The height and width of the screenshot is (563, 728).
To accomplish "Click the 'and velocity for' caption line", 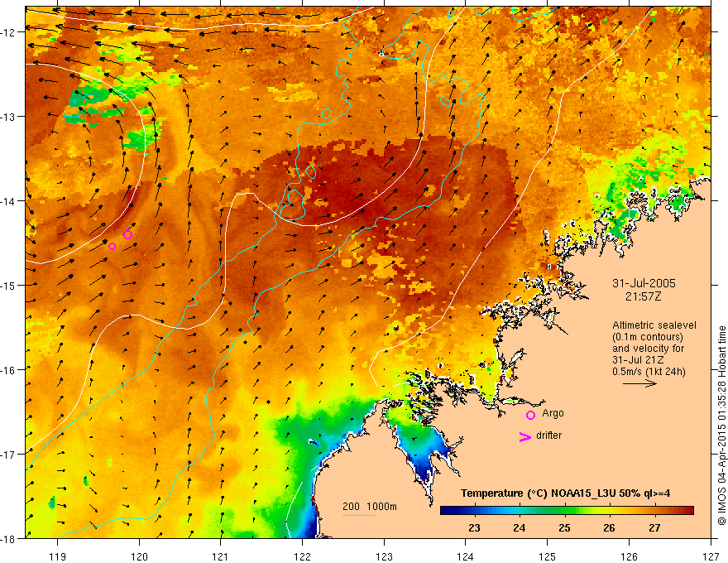I will click(648, 349).
